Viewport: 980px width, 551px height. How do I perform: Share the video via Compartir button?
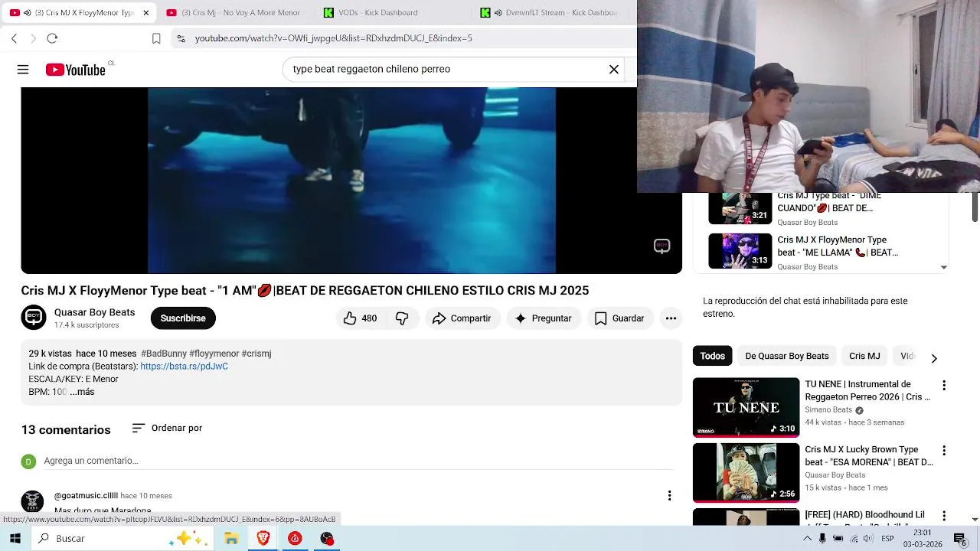[462, 318]
